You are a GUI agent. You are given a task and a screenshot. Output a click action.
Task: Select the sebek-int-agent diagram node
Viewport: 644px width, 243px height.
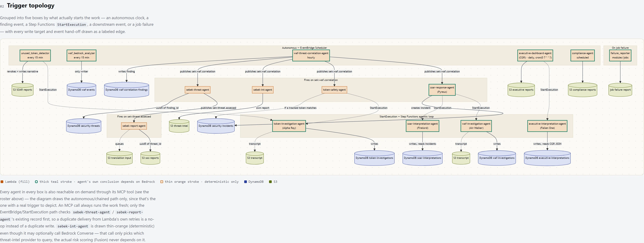(262, 90)
